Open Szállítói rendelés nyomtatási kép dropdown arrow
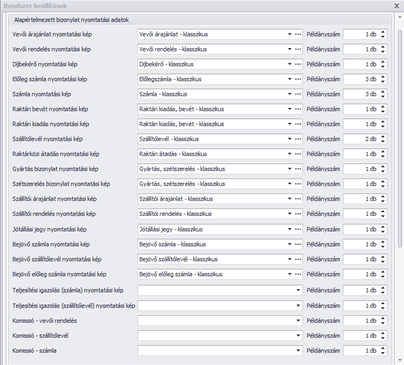This screenshot has height=365, width=404. pos(289,214)
